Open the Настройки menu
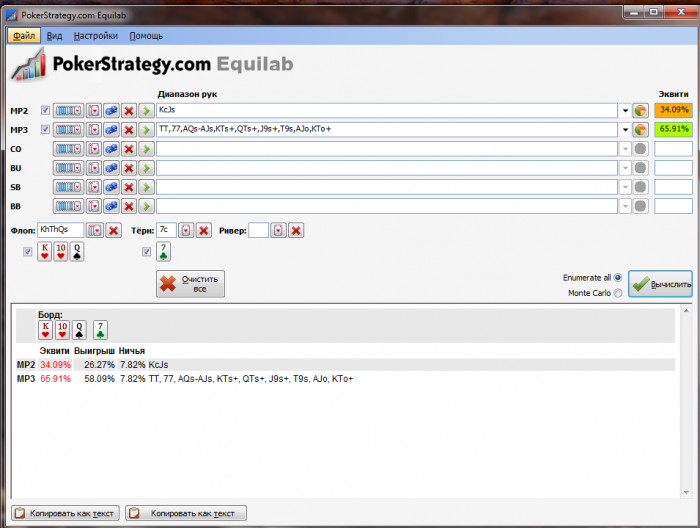This screenshot has width=700, height=528. click(x=96, y=36)
